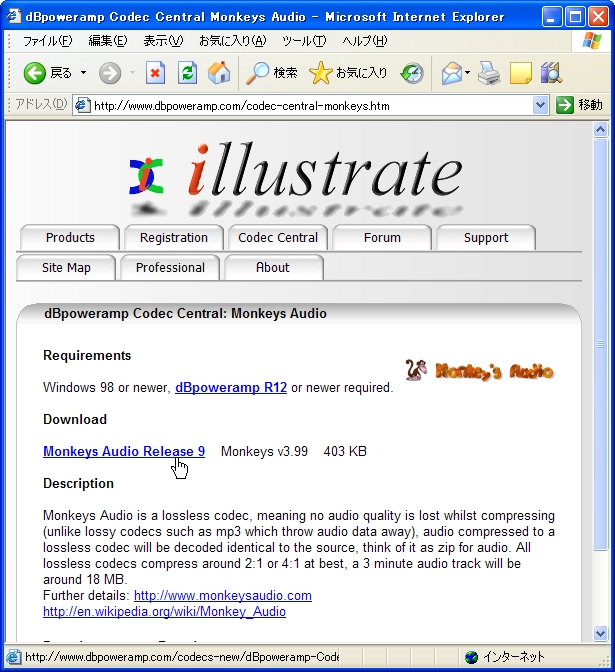The width and height of the screenshot is (615, 672).
Task: Open the Products site tab
Action: pyautogui.click(x=70, y=237)
